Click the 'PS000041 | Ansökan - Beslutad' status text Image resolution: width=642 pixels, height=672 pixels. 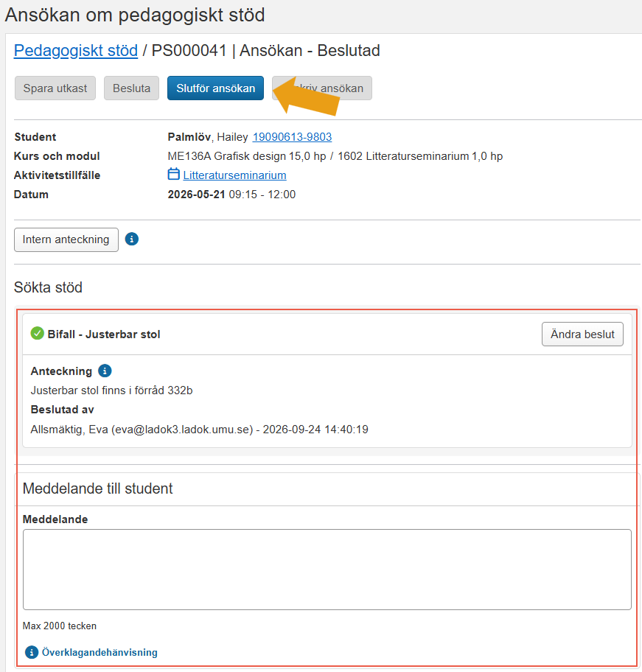[265, 51]
